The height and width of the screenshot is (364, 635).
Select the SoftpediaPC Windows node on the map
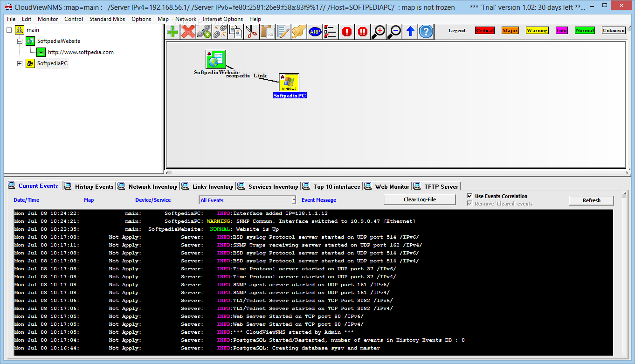[289, 82]
